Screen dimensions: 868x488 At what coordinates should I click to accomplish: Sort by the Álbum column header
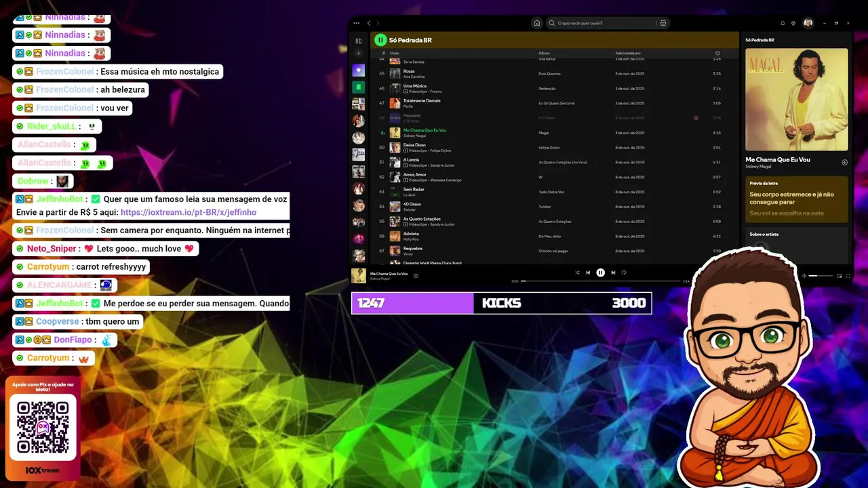point(544,53)
